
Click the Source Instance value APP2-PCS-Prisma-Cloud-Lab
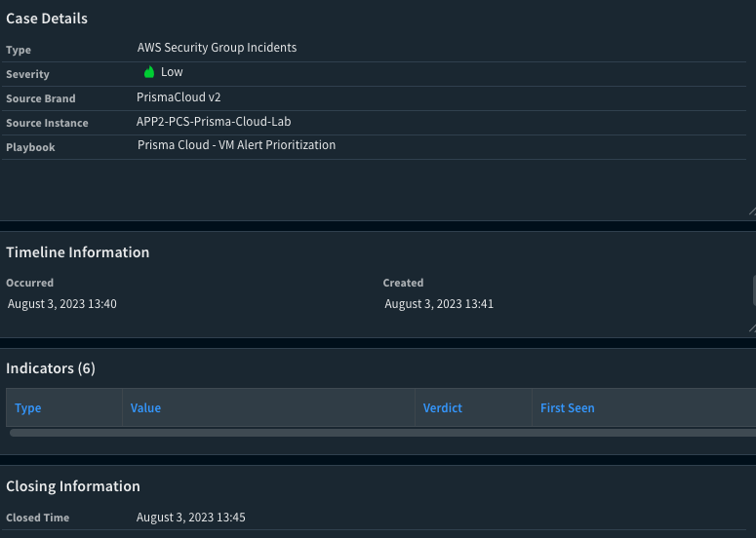tap(214, 122)
